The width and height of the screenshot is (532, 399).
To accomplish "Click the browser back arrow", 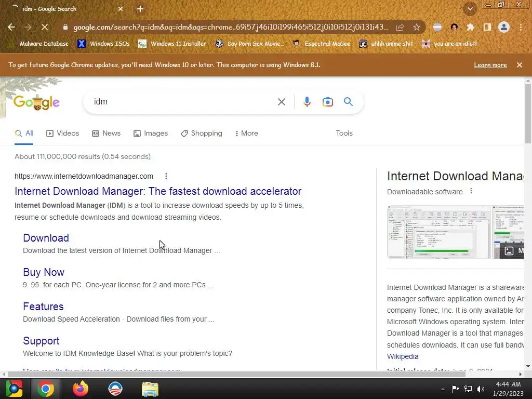I will point(11,27).
